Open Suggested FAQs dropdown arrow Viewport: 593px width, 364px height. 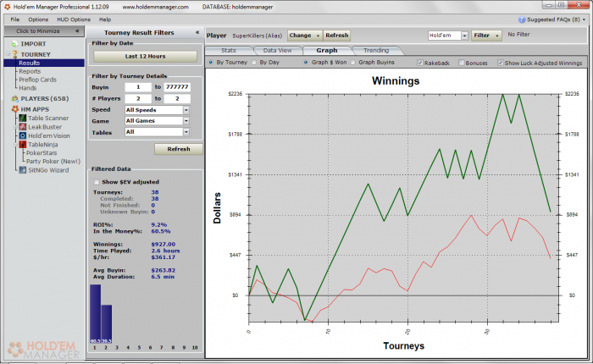click(585, 19)
